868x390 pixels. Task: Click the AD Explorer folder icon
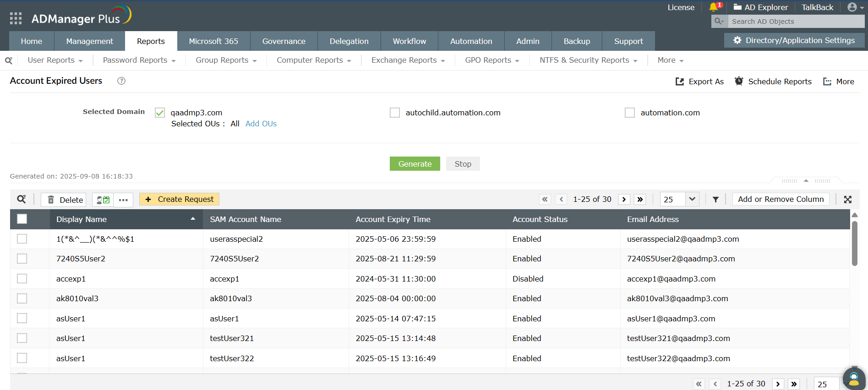click(737, 7)
